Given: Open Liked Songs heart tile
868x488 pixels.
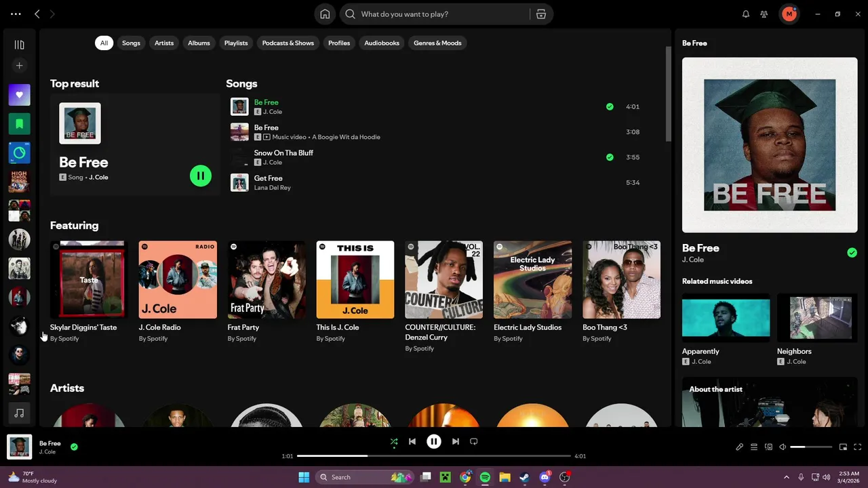Looking at the screenshot, I should tap(19, 95).
